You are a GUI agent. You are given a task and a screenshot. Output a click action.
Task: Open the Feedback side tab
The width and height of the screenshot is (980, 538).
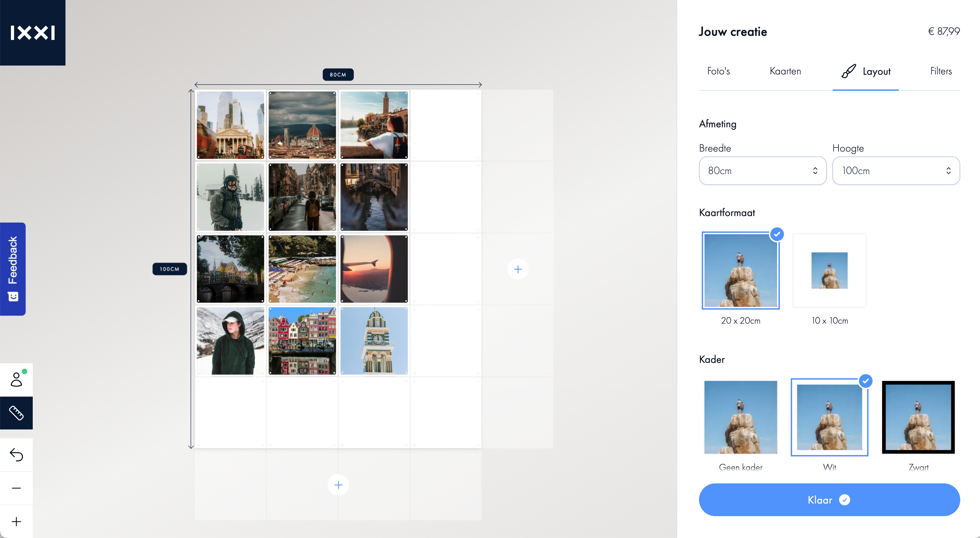[13, 269]
